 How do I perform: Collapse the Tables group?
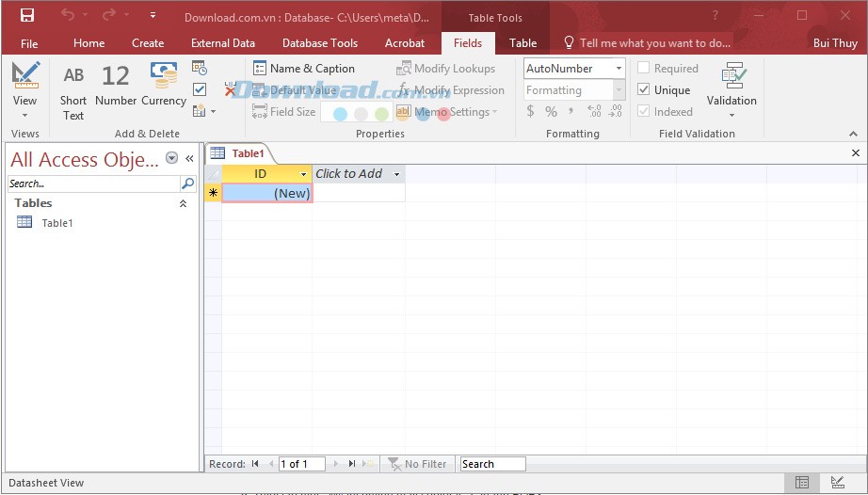pyautogui.click(x=183, y=203)
